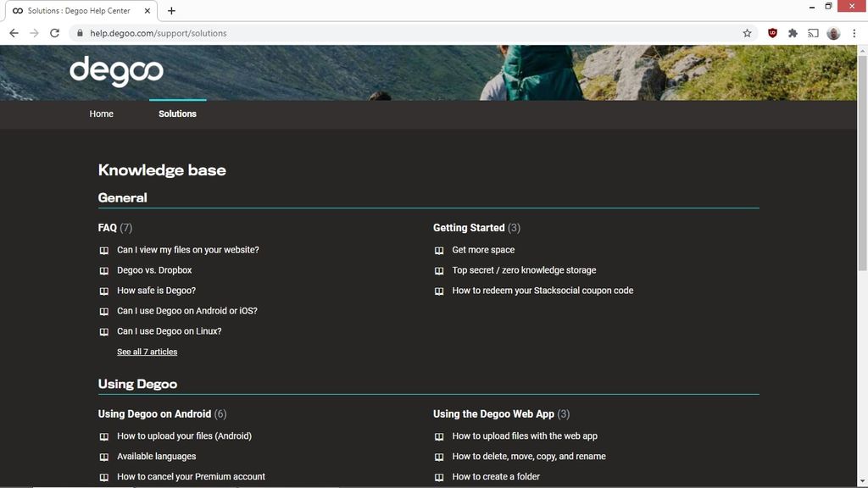Click the page scrollbar down arrow

[862, 481]
